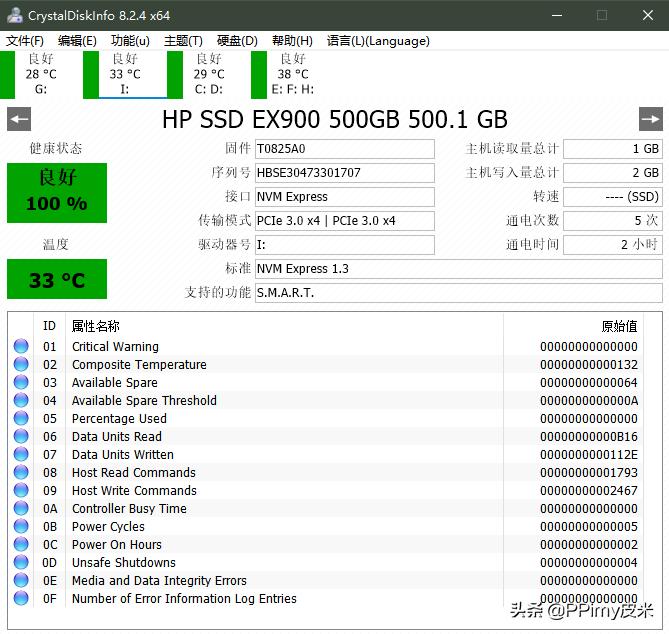
Task: Select the Composite Temperature attribute name
Action: [x=139, y=364]
